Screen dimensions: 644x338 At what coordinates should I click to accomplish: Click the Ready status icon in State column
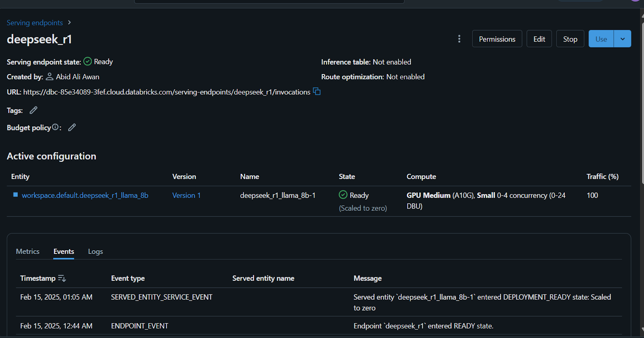tap(343, 195)
